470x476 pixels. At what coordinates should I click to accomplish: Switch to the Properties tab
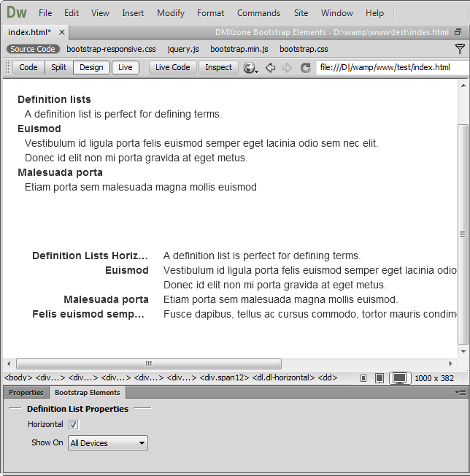[x=26, y=393]
